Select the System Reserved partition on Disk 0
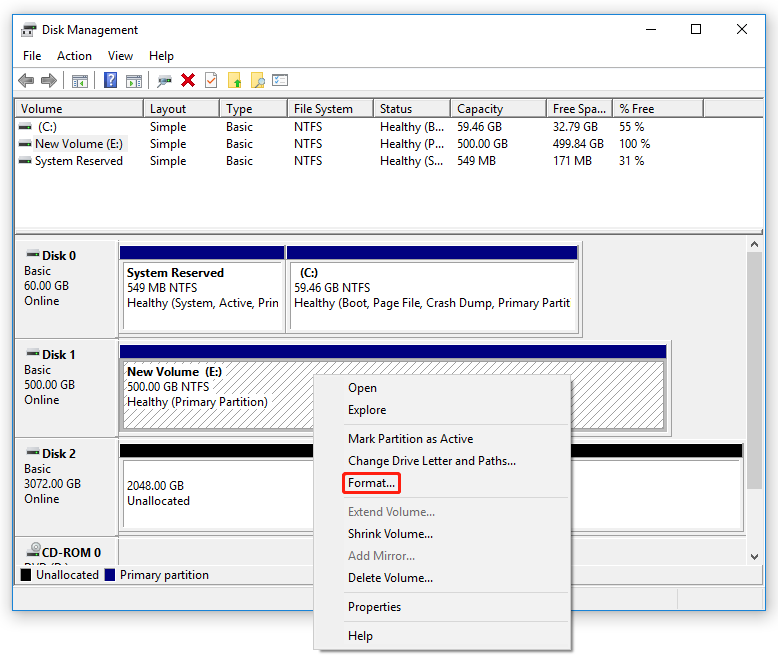778x665 pixels. coord(202,289)
